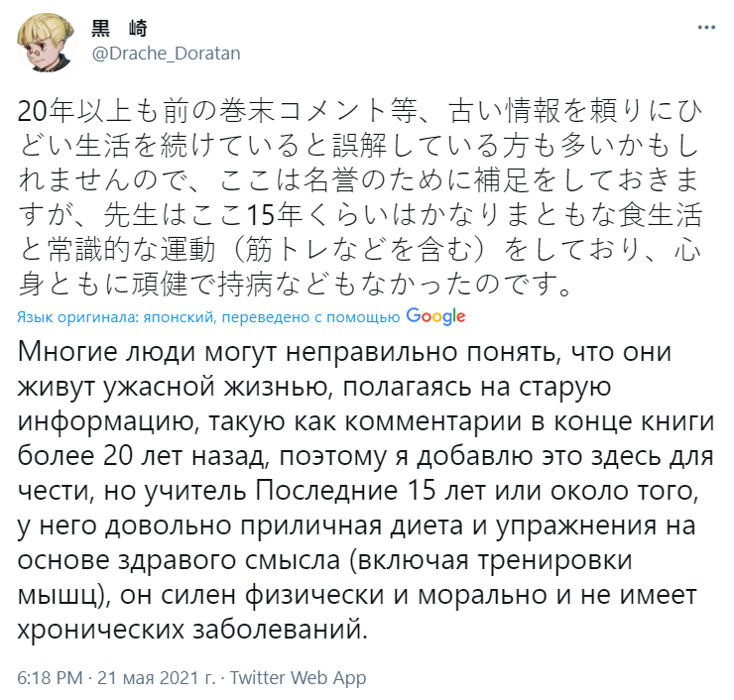This screenshot has width=734, height=700.
Task: Click final Japanese line 身ともに頑健で
Action: tap(295, 285)
